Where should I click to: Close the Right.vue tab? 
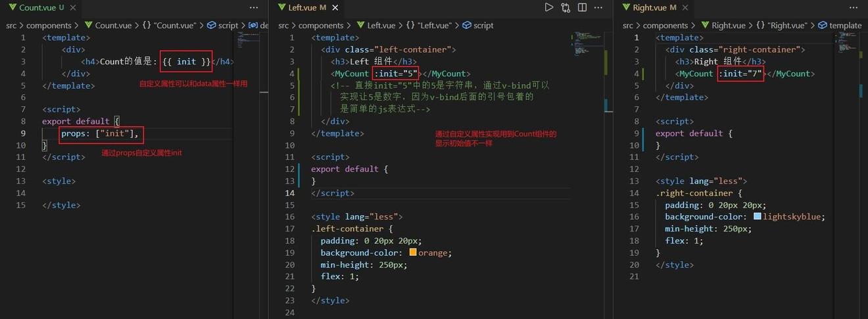tap(687, 8)
